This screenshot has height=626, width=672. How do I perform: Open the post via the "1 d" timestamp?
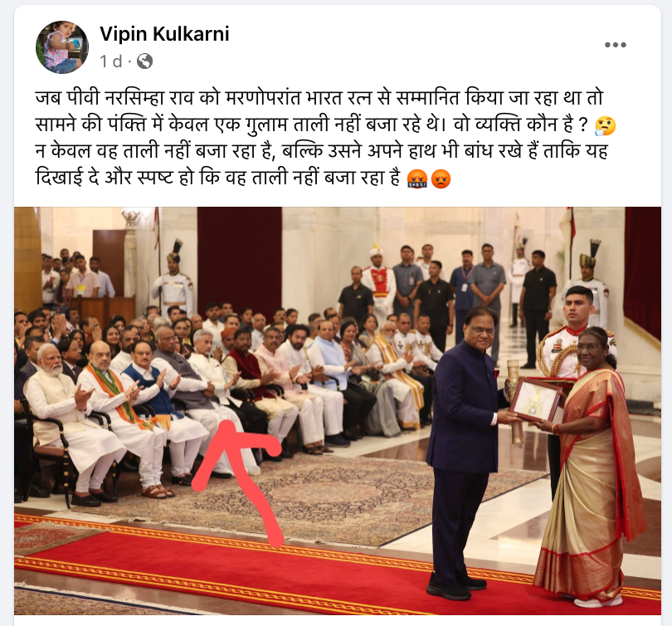(111, 61)
